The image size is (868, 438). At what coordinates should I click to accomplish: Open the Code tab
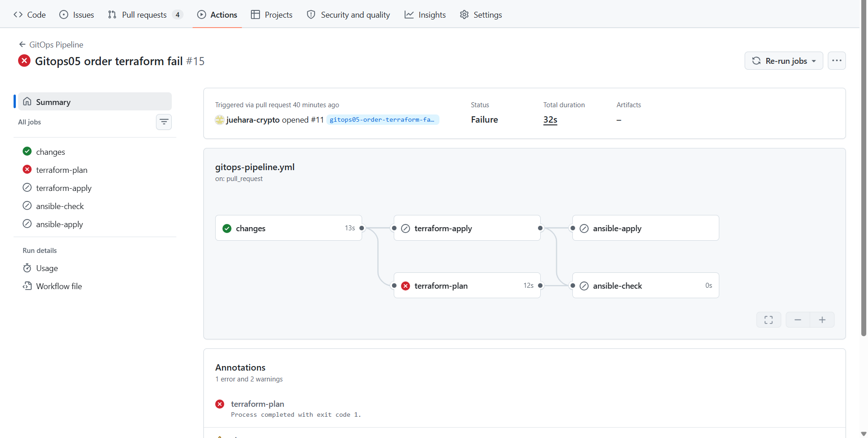(x=30, y=15)
